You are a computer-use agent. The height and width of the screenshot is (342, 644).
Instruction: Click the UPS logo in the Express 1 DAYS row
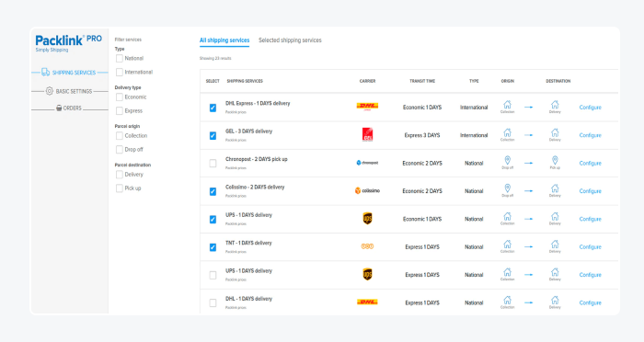click(367, 274)
